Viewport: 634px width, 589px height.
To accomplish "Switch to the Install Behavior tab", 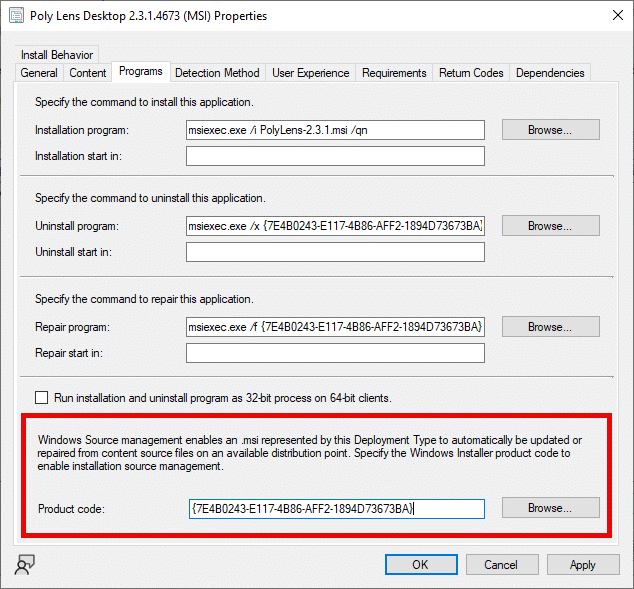I will pyautogui.click(x=56, y=55).
